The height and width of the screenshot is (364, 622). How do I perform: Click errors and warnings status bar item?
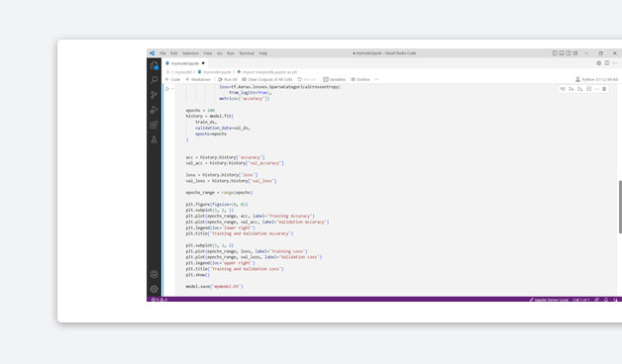(x=159, y=300)
